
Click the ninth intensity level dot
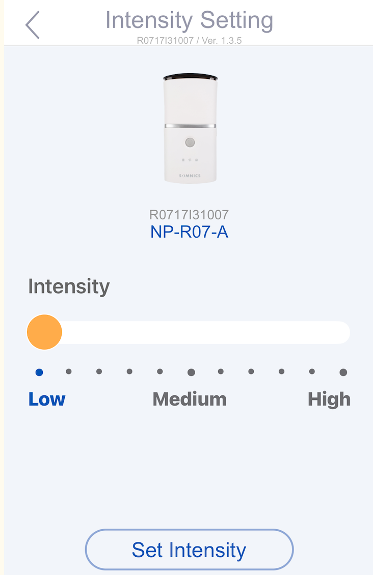pyautogui.click(x=281, y=372)
